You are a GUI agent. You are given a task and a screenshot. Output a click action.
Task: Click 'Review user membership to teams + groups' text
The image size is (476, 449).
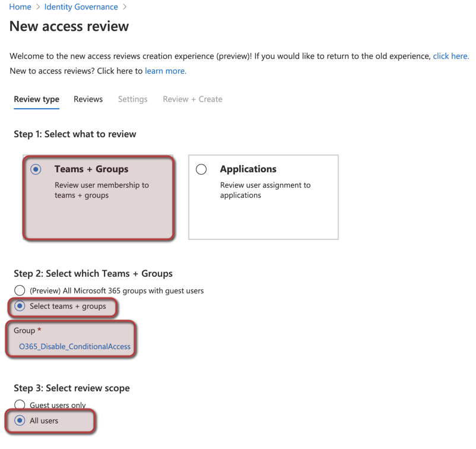pos(101,190)
